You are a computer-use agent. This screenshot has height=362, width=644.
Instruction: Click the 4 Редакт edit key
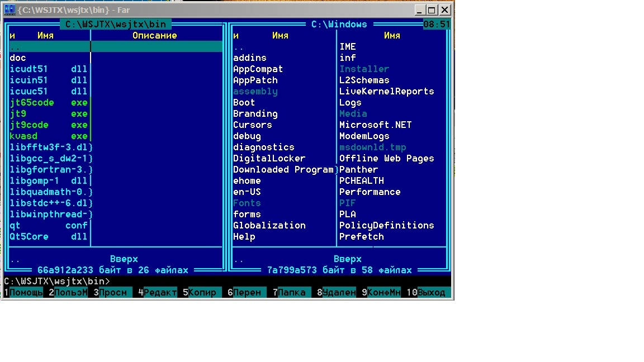(x=159, y=292)
